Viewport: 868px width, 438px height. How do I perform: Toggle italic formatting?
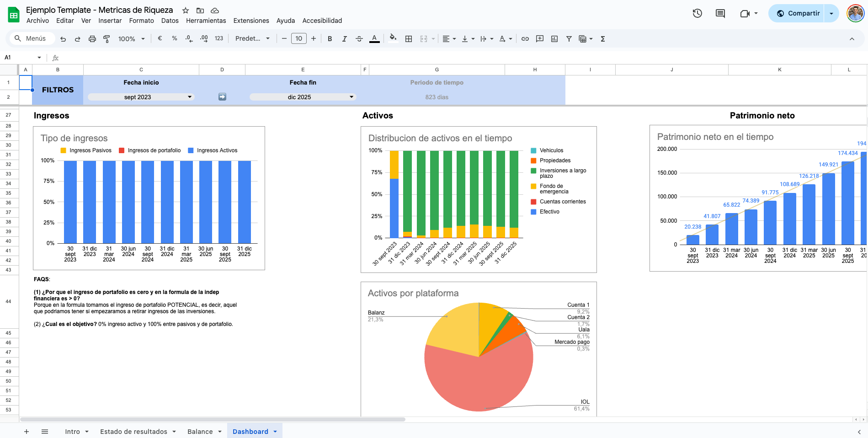click(x=344, y=39)
